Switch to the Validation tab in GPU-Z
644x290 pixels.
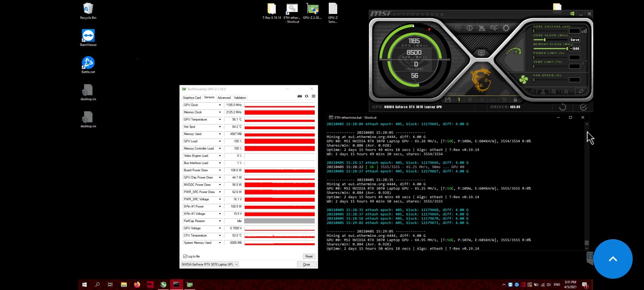pyautogui.click(x=240, y=97)
